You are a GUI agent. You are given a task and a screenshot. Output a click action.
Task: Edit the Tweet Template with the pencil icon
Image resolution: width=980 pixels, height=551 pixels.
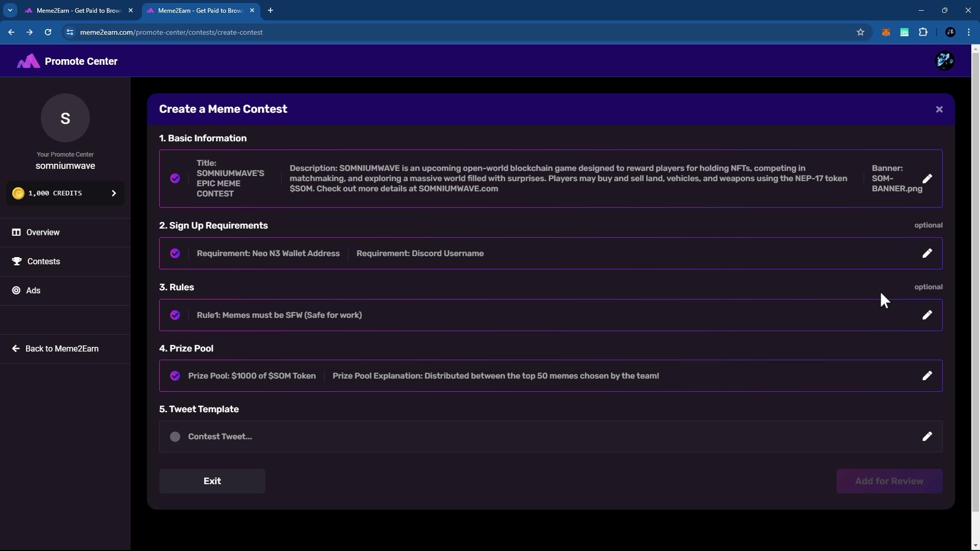(x=927, y=436)
